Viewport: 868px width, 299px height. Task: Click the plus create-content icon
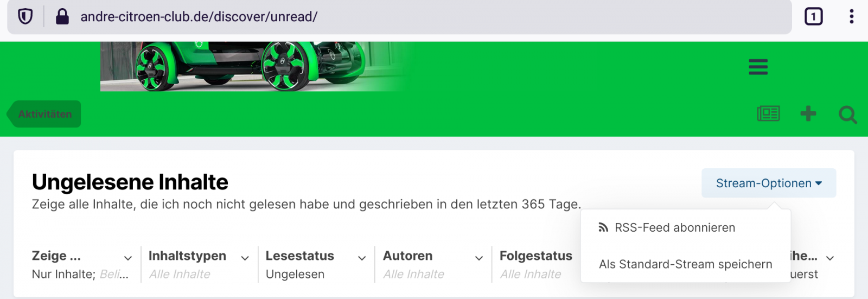tap(808, 113)
